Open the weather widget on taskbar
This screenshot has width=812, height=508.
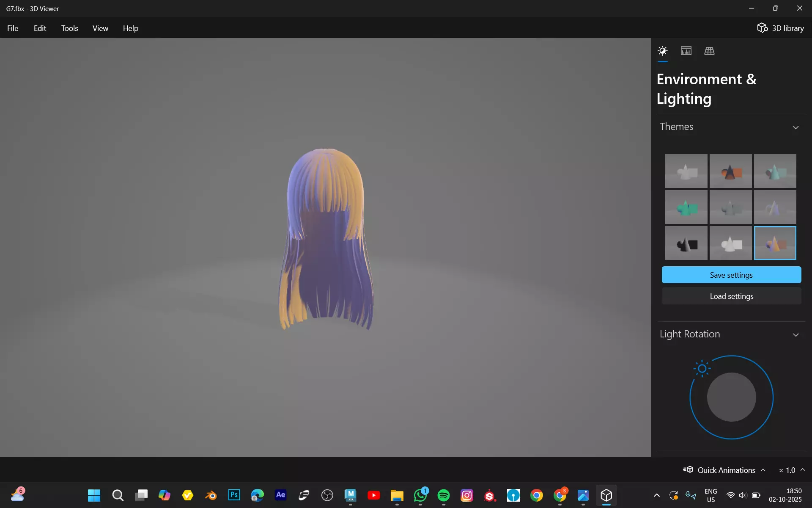(18, 494)
